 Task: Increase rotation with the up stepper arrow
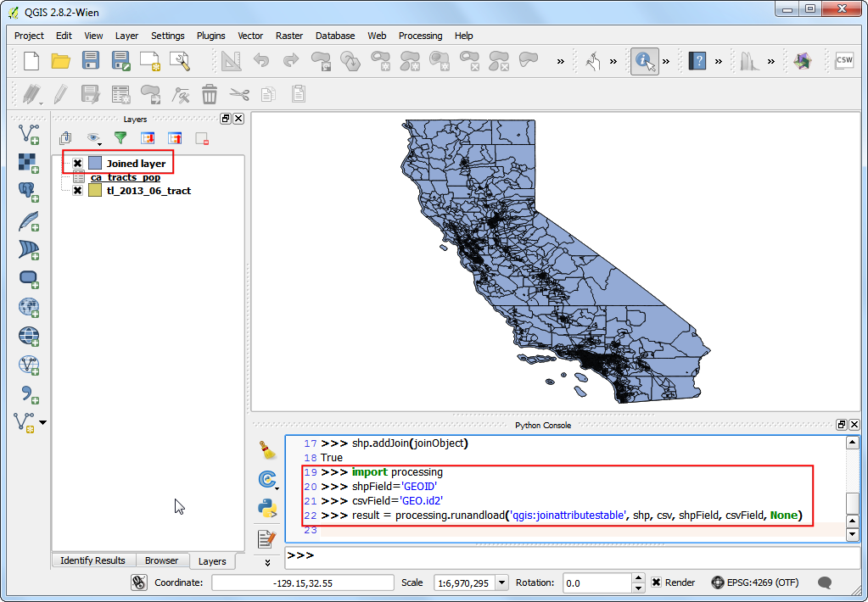[x=639, y=578]
